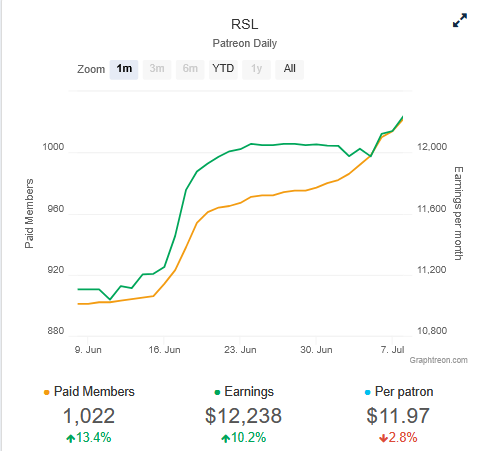This screenshot has height=451, width=480.
Task: Click the 920 left axis label
Action: [x=55, y=270]
